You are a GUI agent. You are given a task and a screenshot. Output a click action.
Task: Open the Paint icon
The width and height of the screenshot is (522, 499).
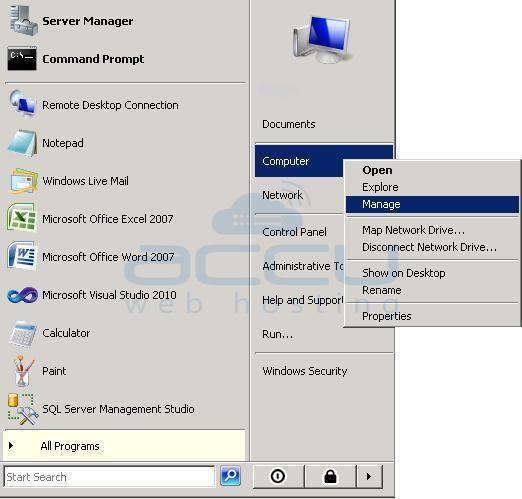point(23,371)
